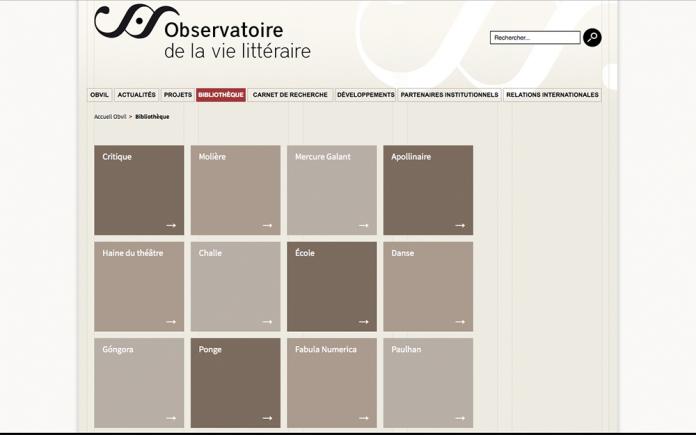Go to Accueil Obvil breadcrumb link
The height and width of the screenshot is (435, 696).
110,117
